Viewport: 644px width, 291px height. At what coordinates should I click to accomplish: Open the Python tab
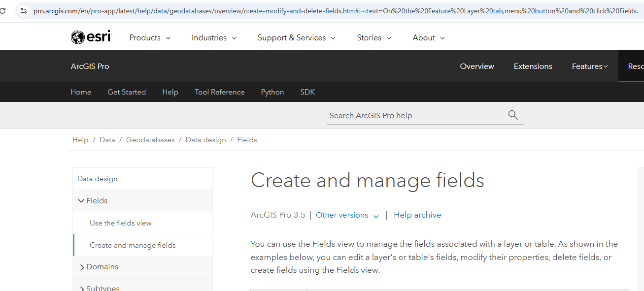click(x=272, y=92)
